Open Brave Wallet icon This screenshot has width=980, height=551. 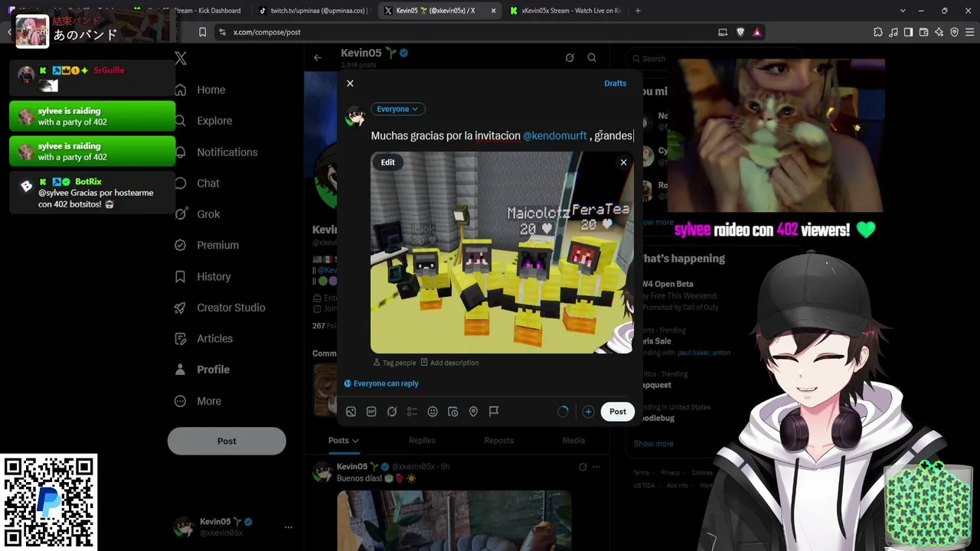point(924,32)
